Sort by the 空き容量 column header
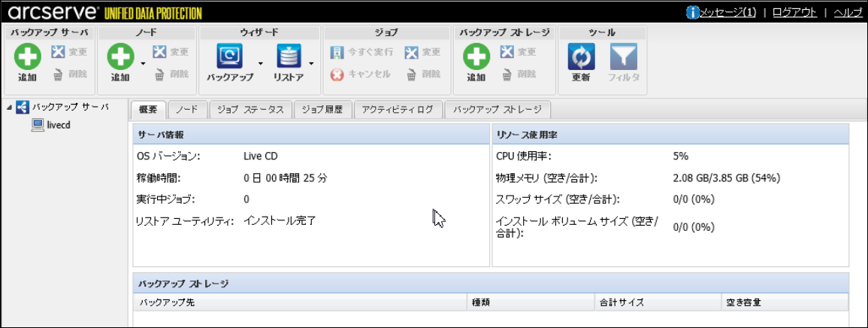Screen dimensions: 868x328 pos(785,302)
